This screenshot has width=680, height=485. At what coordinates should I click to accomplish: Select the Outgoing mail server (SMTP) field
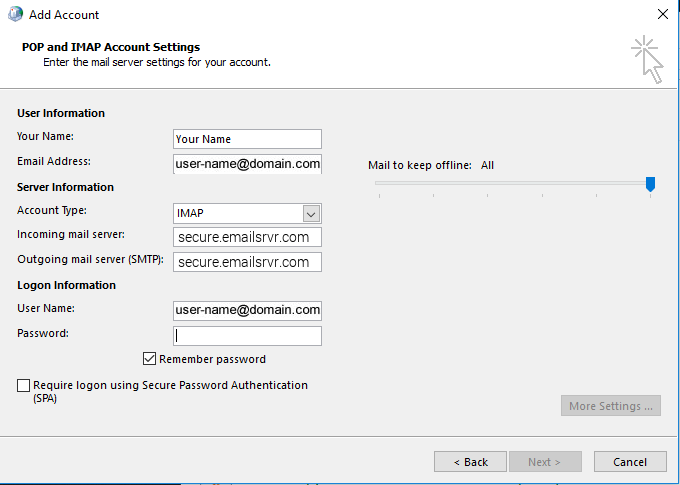(247, 262)
